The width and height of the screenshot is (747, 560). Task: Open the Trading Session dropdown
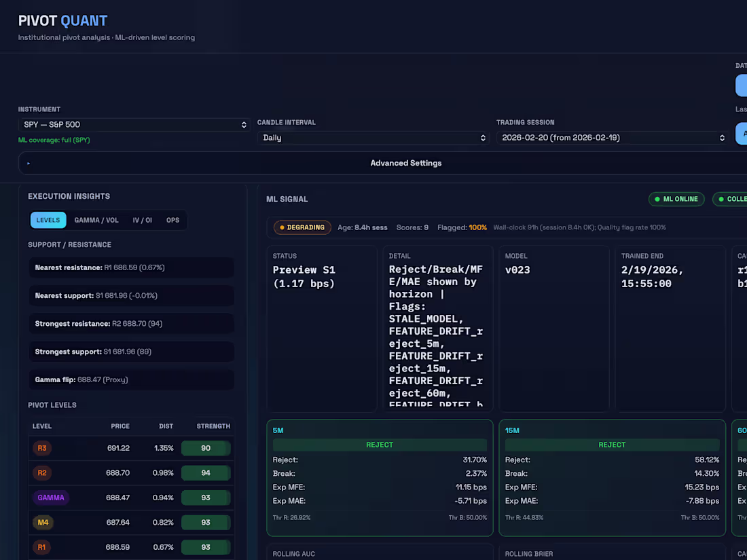[x=611, y=137]
